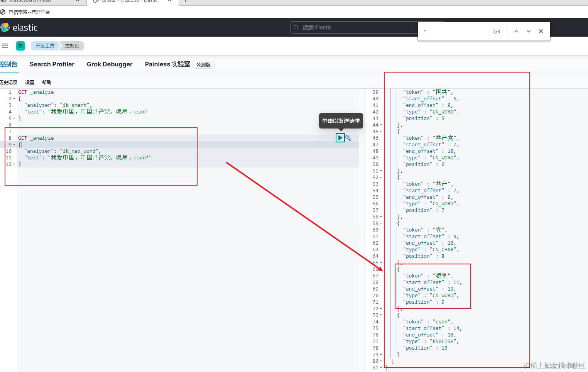
Task: Open the Painless 实验室 tab
Action: click(x=167, y=64)
